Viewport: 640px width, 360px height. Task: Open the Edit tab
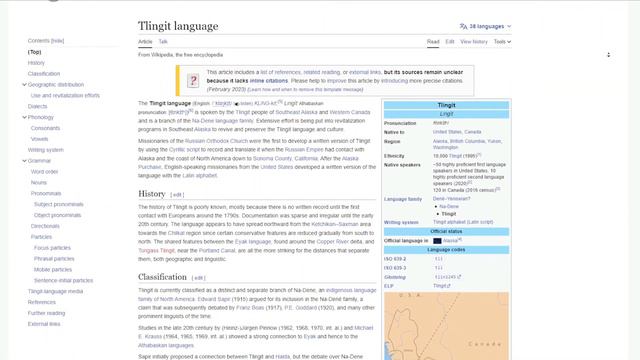pyautogui.click(x=450, y=42)
